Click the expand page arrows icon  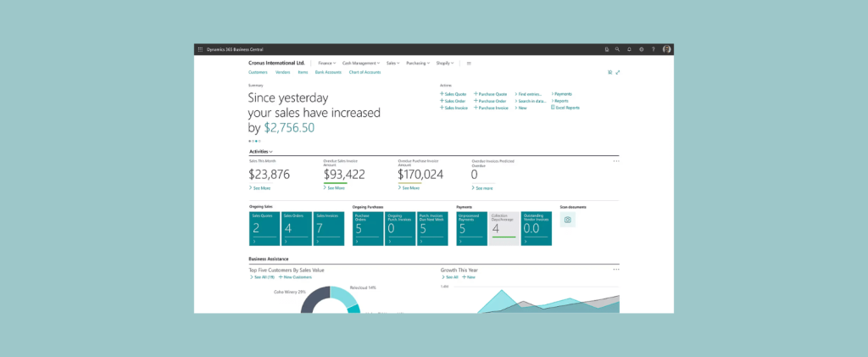618,72
